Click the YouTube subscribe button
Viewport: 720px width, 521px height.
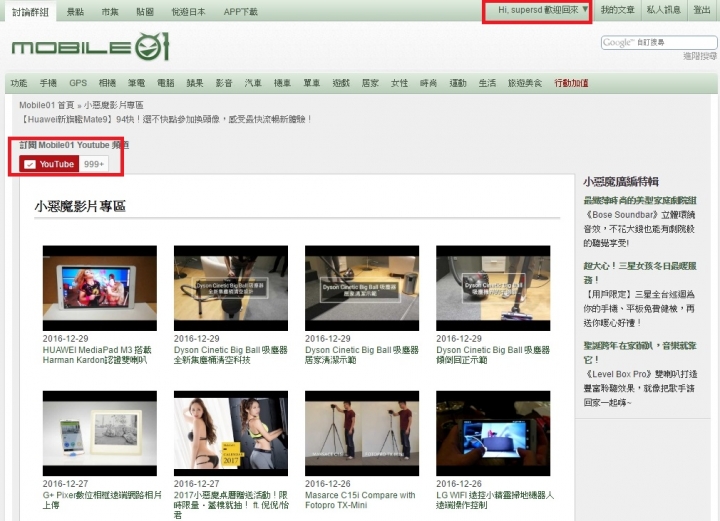pos(49,164)
